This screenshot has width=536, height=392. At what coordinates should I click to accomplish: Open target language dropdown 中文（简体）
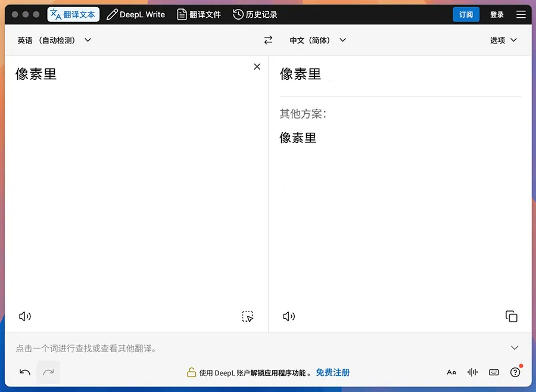[x=317, y=40]
